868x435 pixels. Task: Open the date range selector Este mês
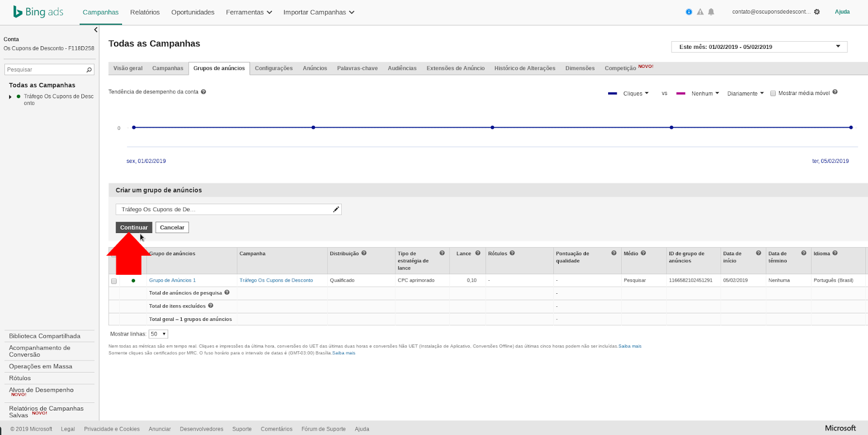click(759, 47)
